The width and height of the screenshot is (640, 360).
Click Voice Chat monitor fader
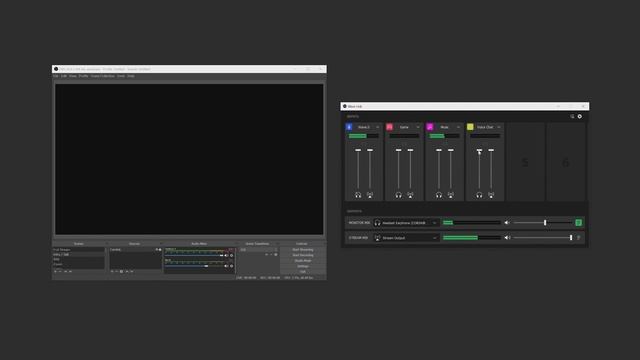(479, 169)
